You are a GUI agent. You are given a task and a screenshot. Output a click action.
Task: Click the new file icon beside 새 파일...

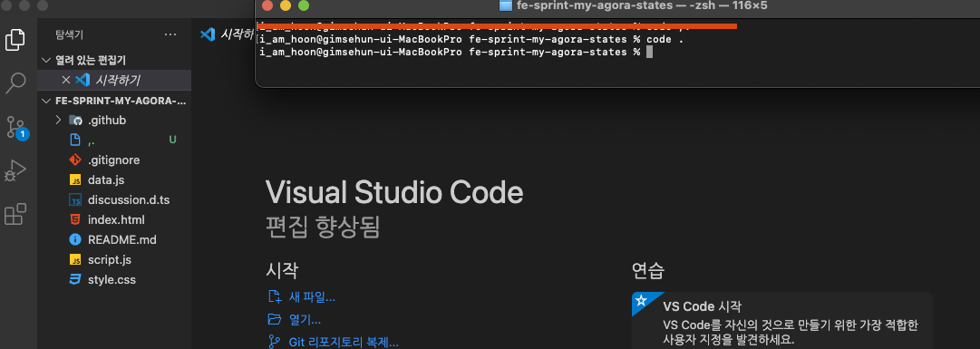[275, 297]
